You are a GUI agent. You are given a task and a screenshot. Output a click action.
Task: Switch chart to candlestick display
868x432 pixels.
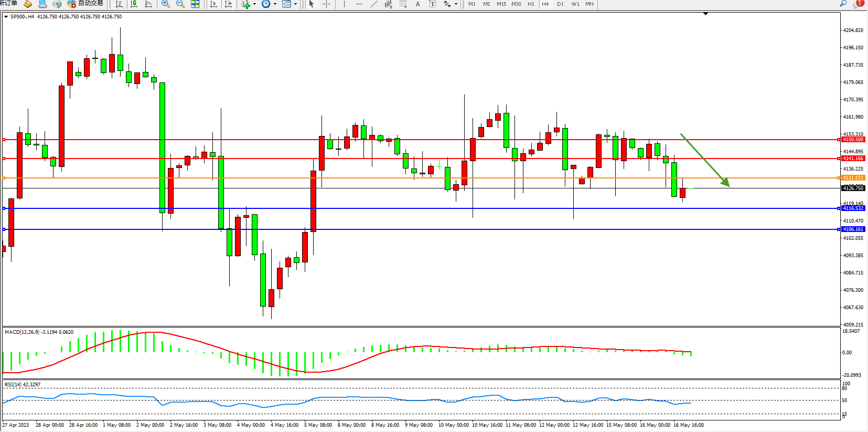click(134, 4)
